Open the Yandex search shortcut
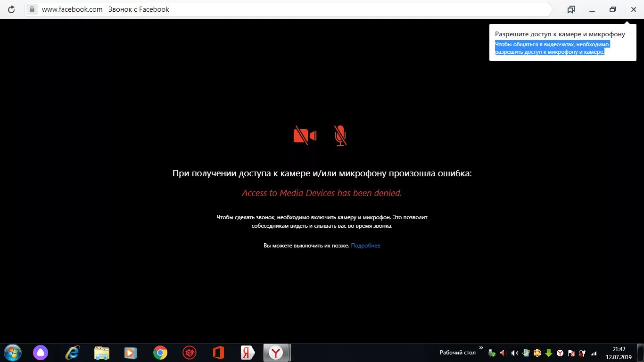Screen dimensions: 644x362 click(x=248, y=353)
